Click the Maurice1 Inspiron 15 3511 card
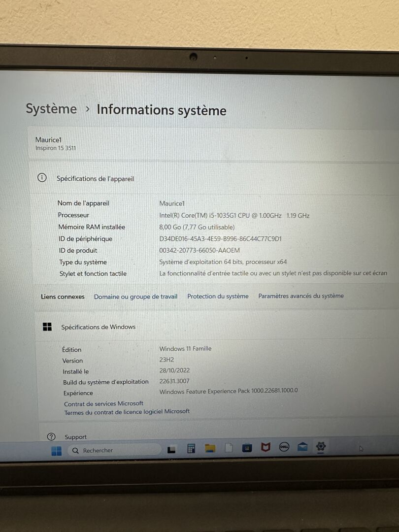 pyautogui.click(x=213, y=143)
